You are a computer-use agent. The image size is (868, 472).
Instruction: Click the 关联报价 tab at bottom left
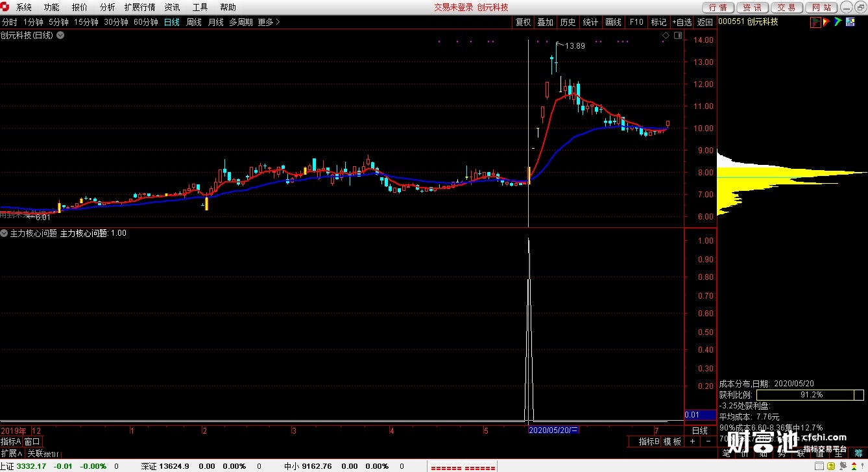pyautogui.click(x=42, y=453)
